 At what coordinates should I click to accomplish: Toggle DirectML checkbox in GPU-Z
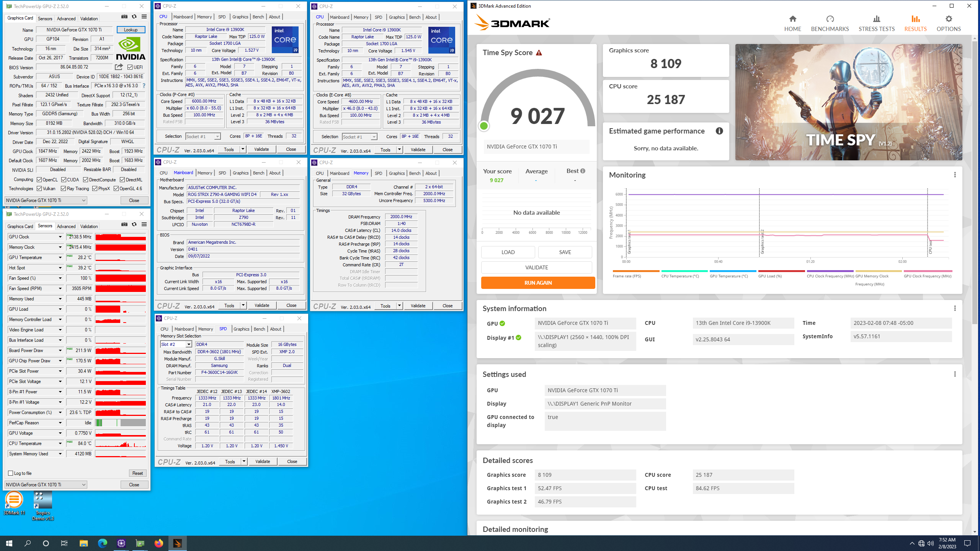click(122, 179)
